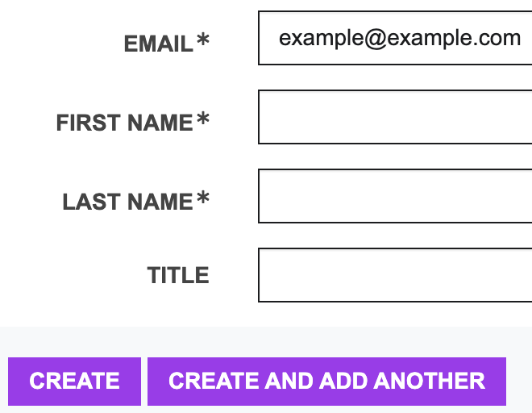Click the gray footer bar right of the buttons
Screen dimensions: 532x413
click(x=518, y=381)
